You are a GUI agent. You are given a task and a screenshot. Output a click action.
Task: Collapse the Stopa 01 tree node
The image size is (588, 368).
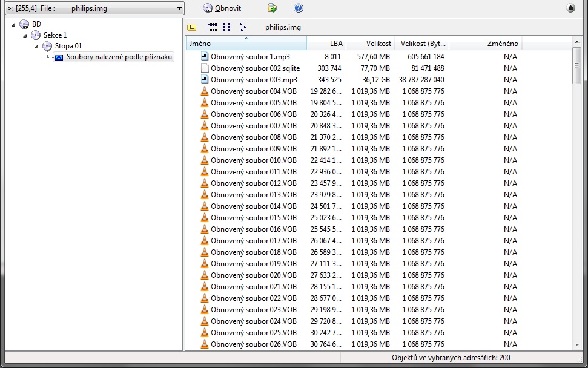37,47
